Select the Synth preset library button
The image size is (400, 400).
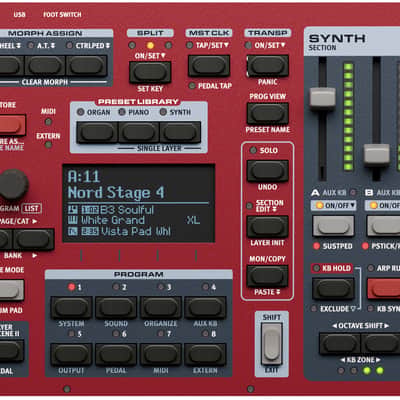pyautogui.click(x=180, y=132)
